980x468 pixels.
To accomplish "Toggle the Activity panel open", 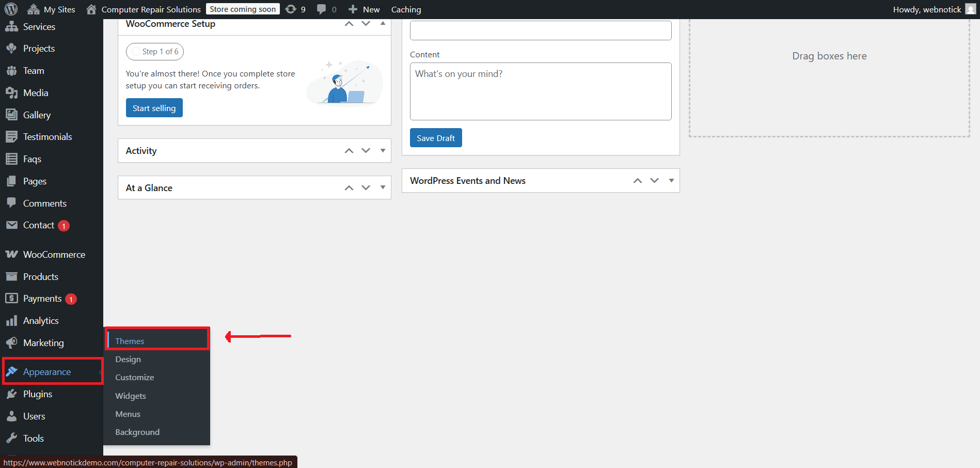I will 383,151.
